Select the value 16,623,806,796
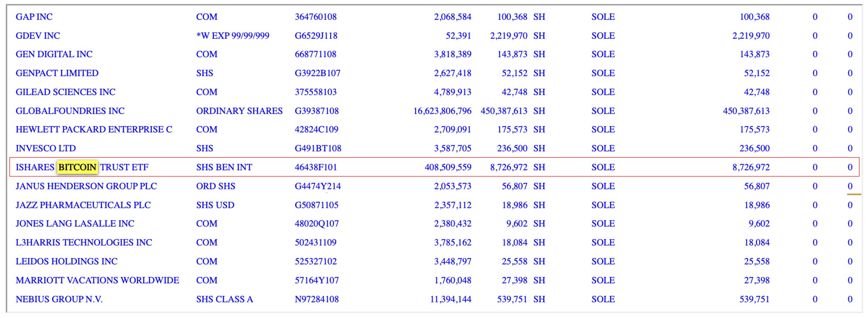Viewport: 868px width, 318px height. (442, 111)
